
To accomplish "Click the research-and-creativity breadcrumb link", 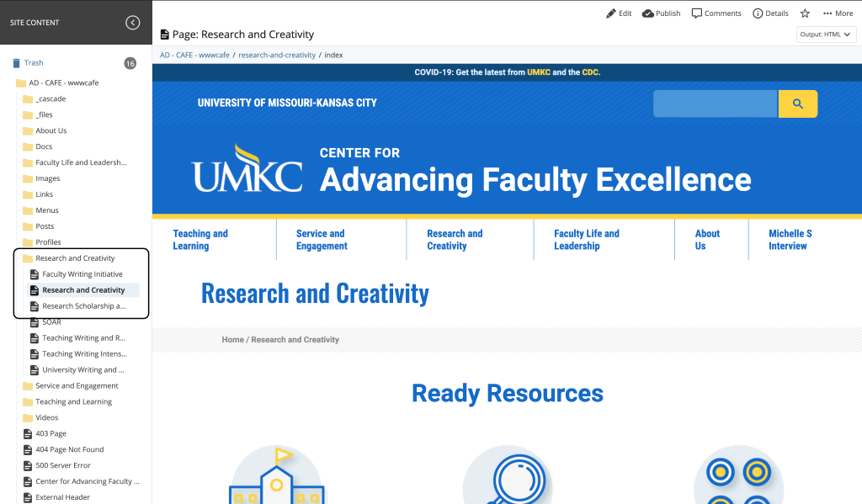I will [277, 55].
